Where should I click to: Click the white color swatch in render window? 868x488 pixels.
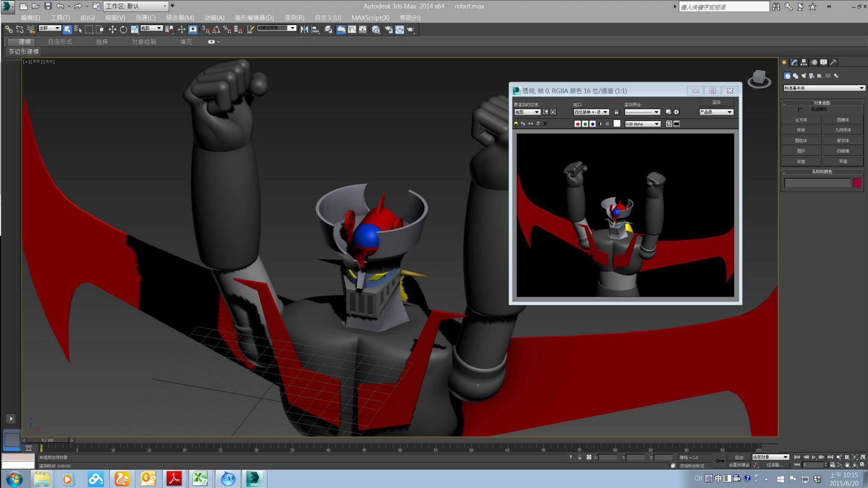(x=617, y=123)
